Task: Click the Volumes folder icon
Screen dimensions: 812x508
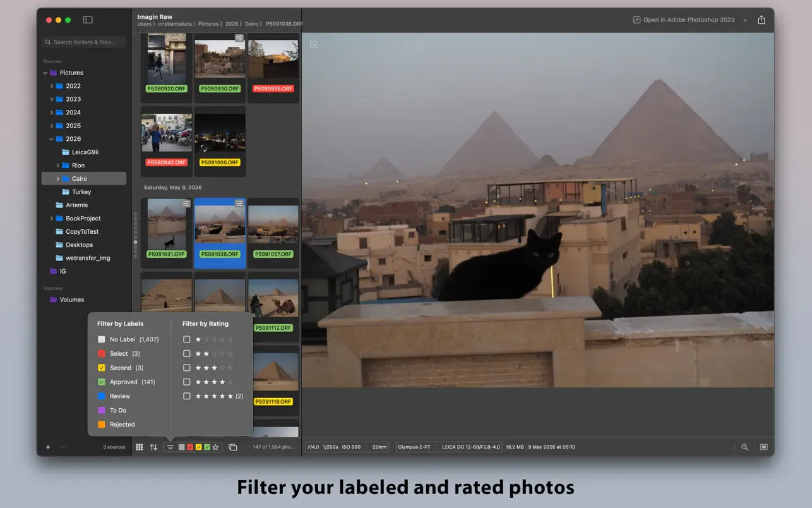Action: click(54, 299)
